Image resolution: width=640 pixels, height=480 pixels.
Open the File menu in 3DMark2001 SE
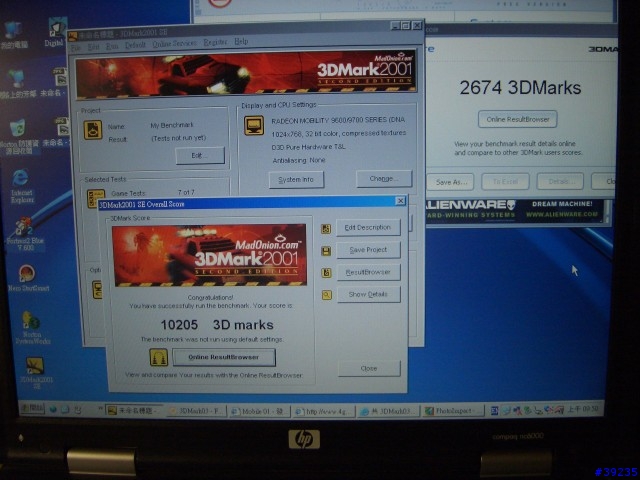(x=76, y=47)
